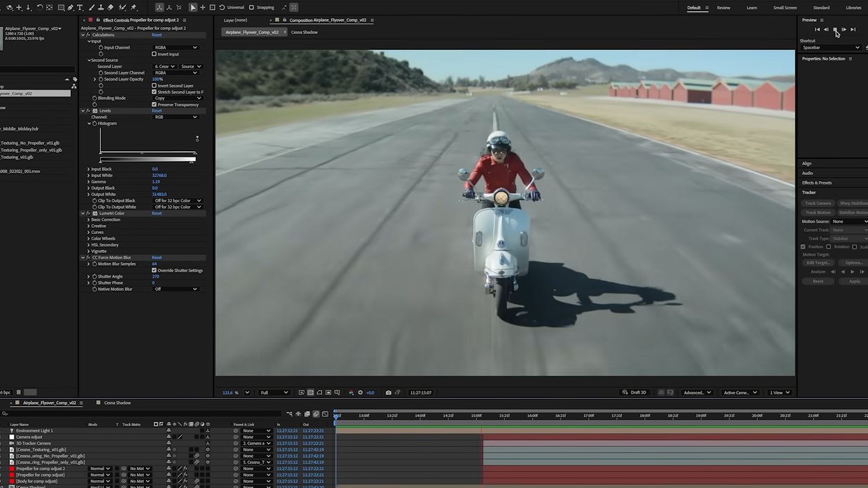868x488 pixels.
Task: Activate the Clone Stamp tool
Action: coord(101,7)
